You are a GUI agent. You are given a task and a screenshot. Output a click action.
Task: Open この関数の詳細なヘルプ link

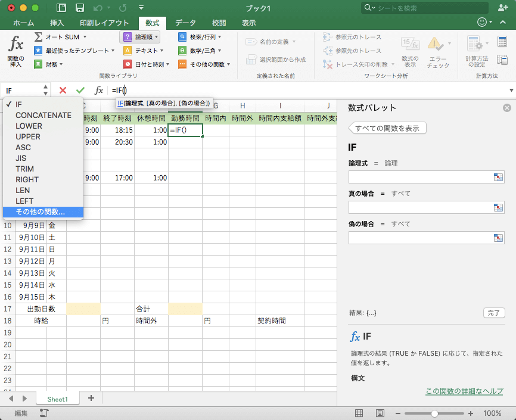(464, 391)
